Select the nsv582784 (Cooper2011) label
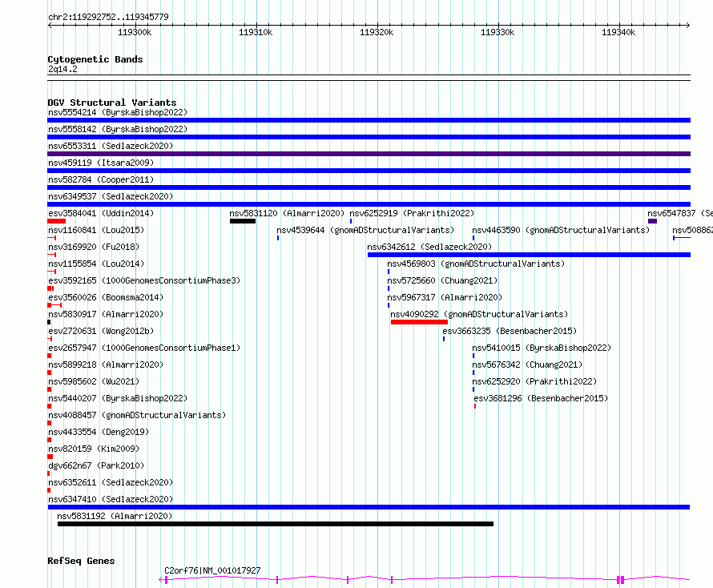This screenshot has height=588, width=713. click(101, 179)
